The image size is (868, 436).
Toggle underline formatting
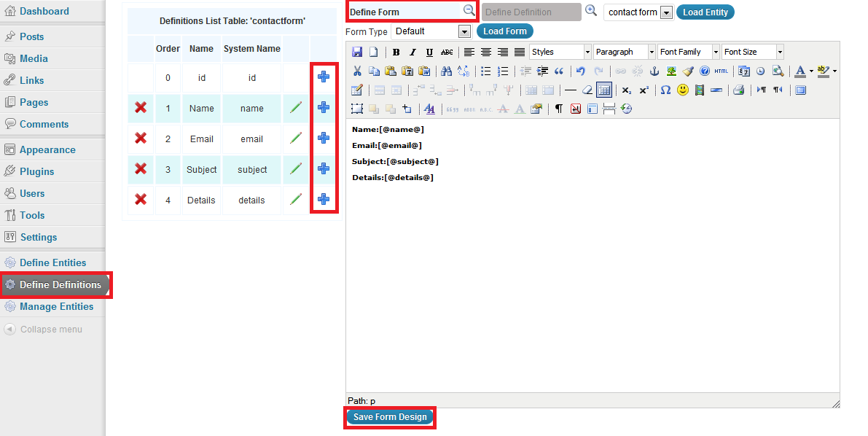pos(429,52)
